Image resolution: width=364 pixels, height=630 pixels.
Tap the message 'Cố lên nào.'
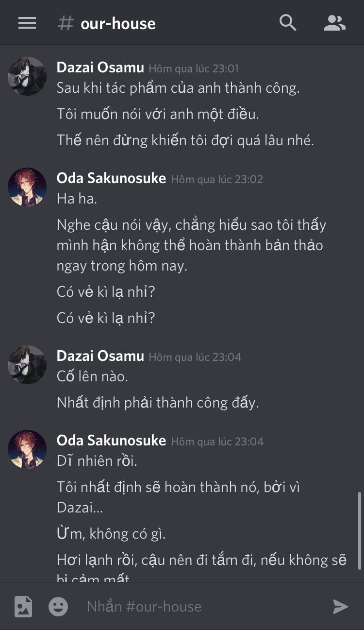click(92, 376)
